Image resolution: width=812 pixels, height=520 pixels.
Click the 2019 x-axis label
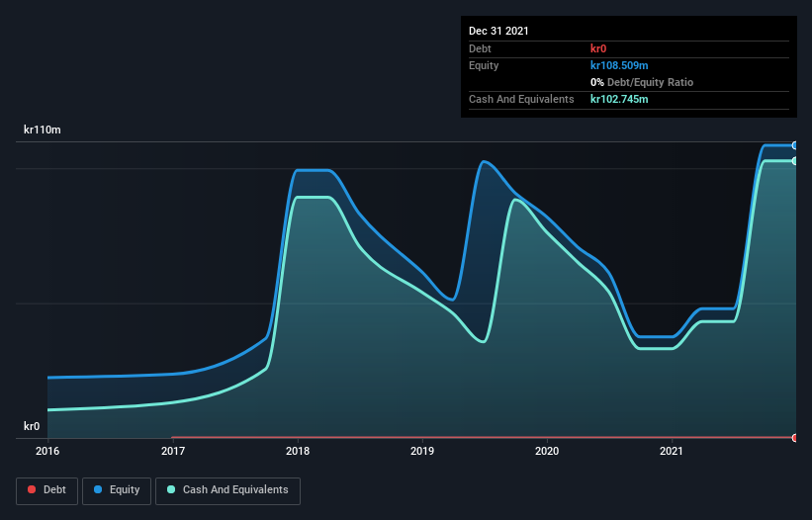coord(422,451)
